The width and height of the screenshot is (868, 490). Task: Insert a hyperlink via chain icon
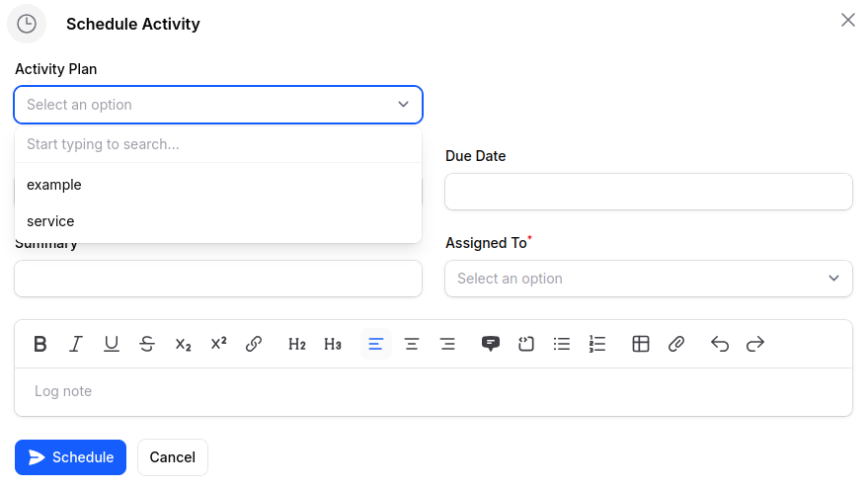pos(254,344)
